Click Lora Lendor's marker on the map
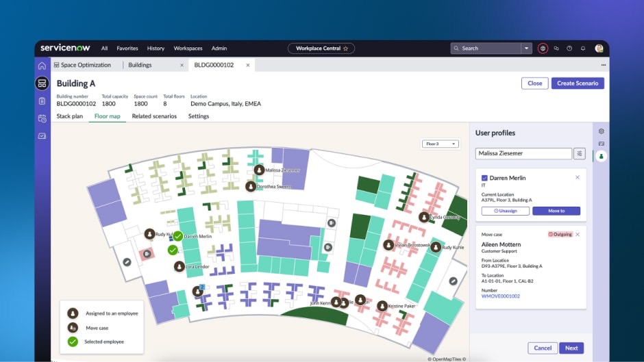The height and width of the screenshot is (362, 644). (x=179, y=267)
